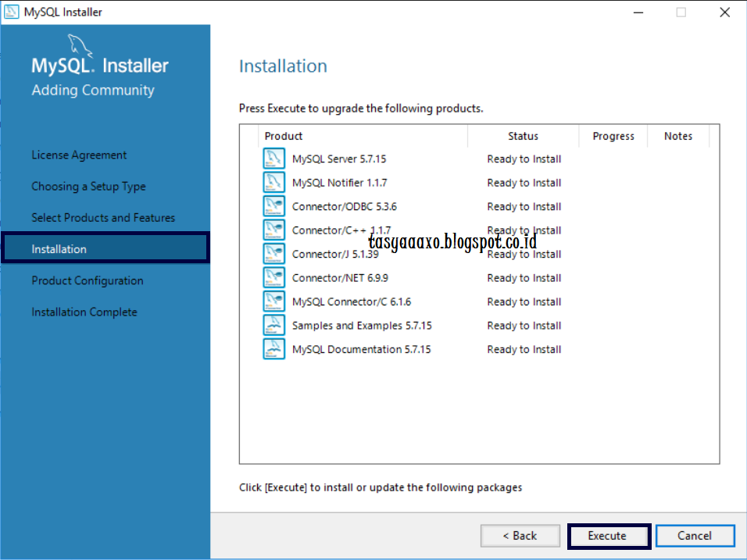
Task: Click the Samples and Examples 5.7.15 icon
Action: [x=274, y=325]
